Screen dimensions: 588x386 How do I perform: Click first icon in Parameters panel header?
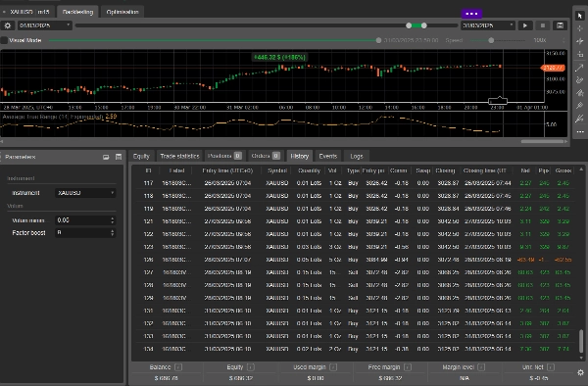(x=106, y=157)
